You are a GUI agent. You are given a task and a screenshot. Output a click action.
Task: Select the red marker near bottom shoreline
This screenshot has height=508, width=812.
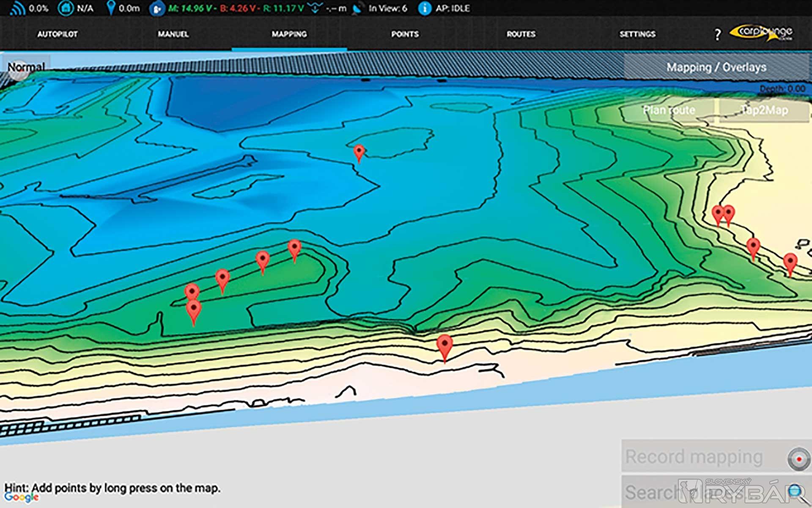coord(444,345)
